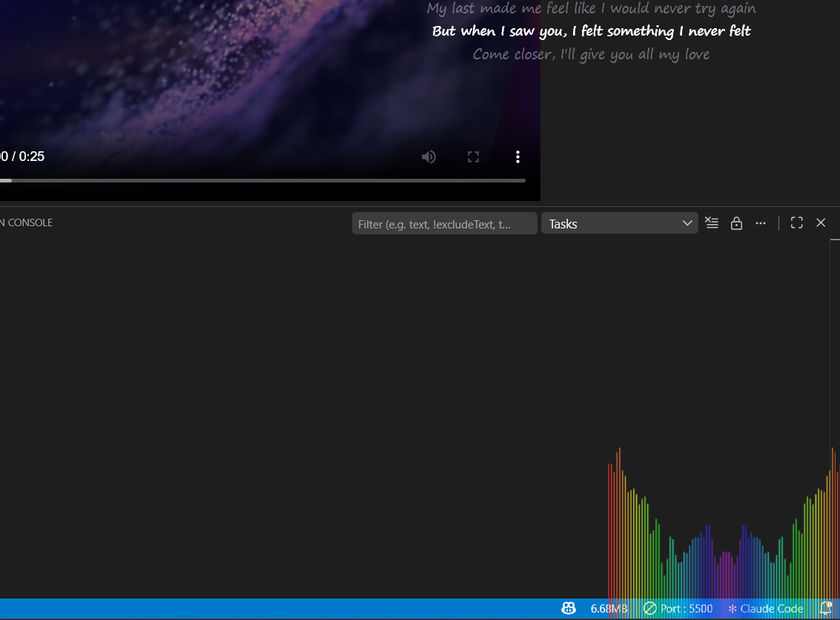Image resolution: width=840 pixels, height=620 pixels.
Task: Click the lyric 'Come closer, I'll give you'
Action: (x=591, y=54)
